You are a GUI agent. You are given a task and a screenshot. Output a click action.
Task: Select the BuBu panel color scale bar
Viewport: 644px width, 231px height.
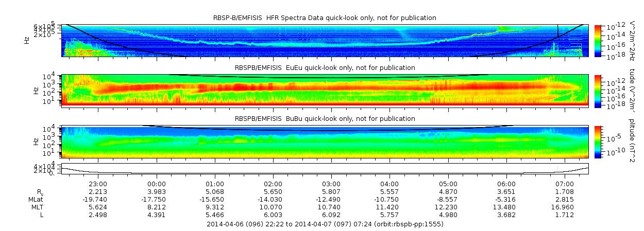(598, 141)
